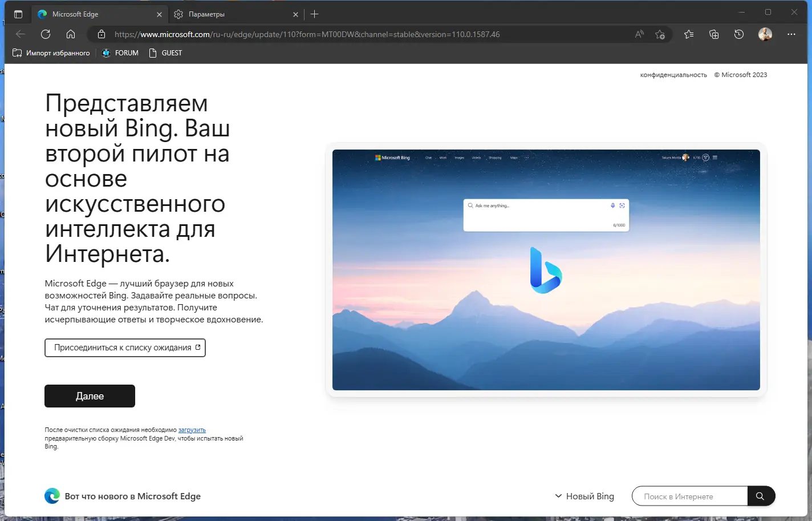Refresh the current page
Screen dimensions: 812x521
pyautogui.click(x=46, y=34)
